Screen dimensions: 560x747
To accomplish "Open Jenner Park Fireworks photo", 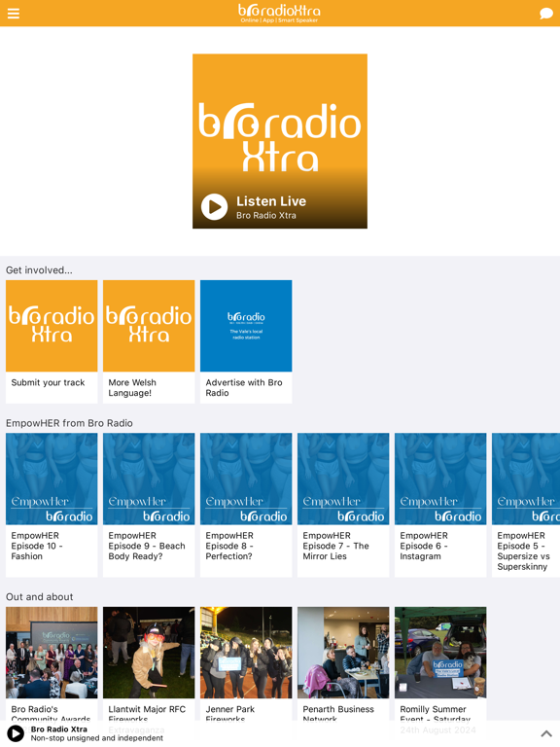I will coord(246,653).
